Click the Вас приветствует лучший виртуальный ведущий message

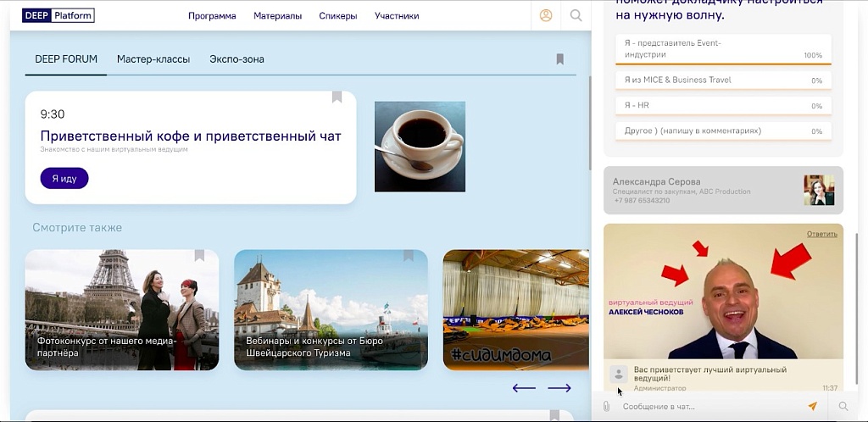click(710, 374)
